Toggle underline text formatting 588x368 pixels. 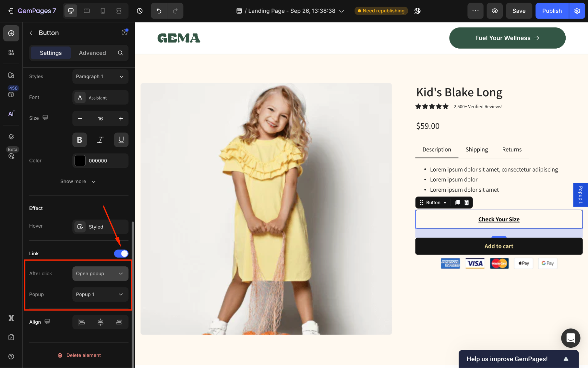[x=121, y=140]
